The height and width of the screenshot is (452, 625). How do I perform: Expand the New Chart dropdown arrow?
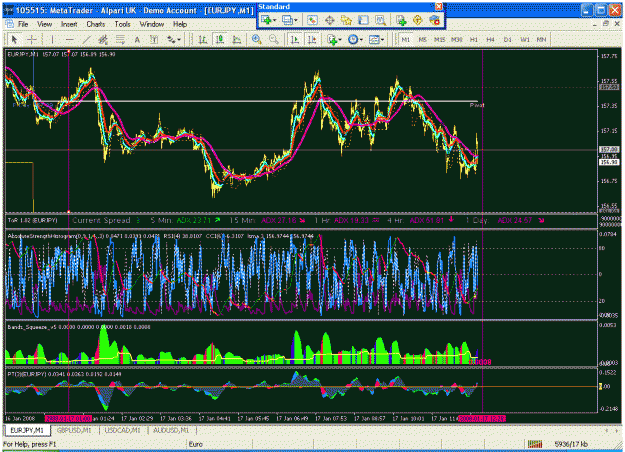click(275, 20)
